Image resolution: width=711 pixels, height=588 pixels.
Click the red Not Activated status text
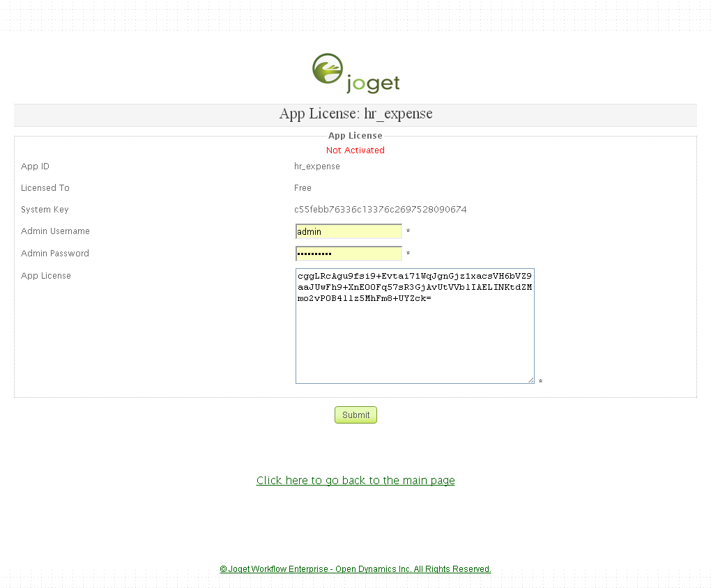355,150
